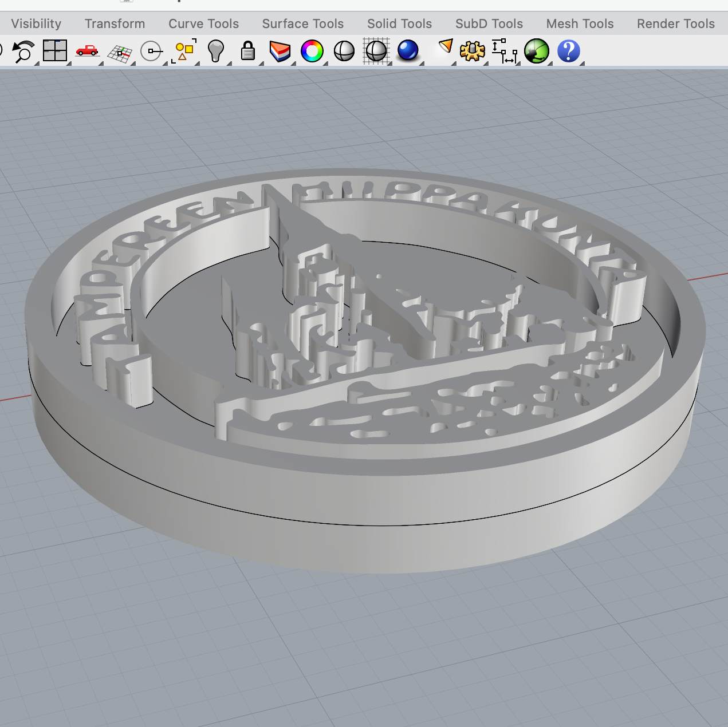This screenshot has height=727, width=728.
Task: Click the gridded Wireframe sphere icon
Action: coord(376,51)
